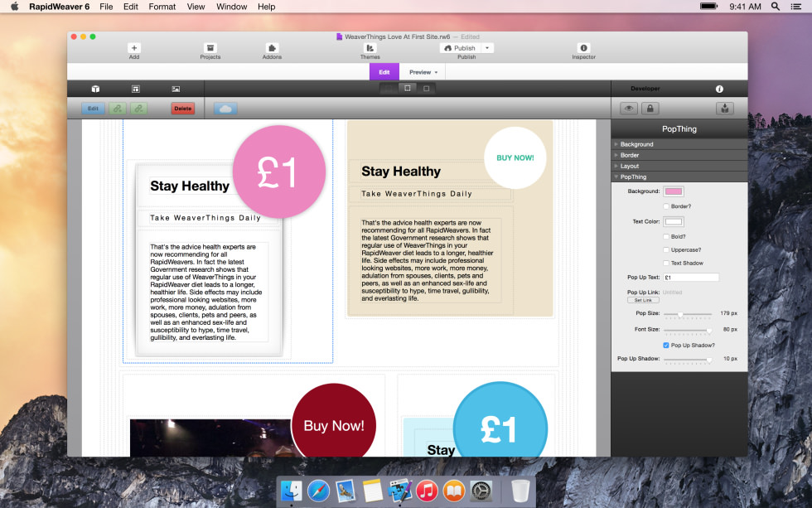Open the Projects toolbar icon
The width and height of the screenshot is (812, 508).
click(x=210, y=48)
